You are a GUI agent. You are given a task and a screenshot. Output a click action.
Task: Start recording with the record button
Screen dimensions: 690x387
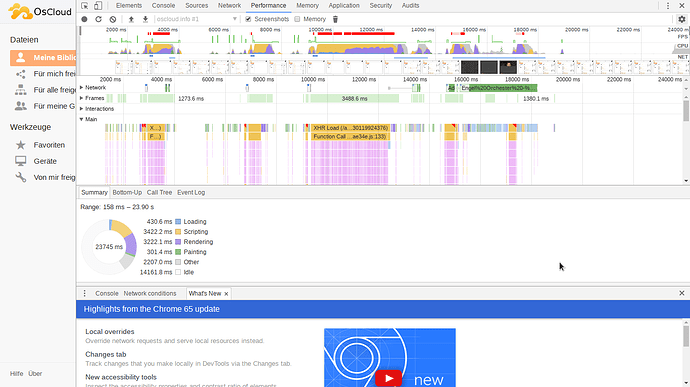84,19
